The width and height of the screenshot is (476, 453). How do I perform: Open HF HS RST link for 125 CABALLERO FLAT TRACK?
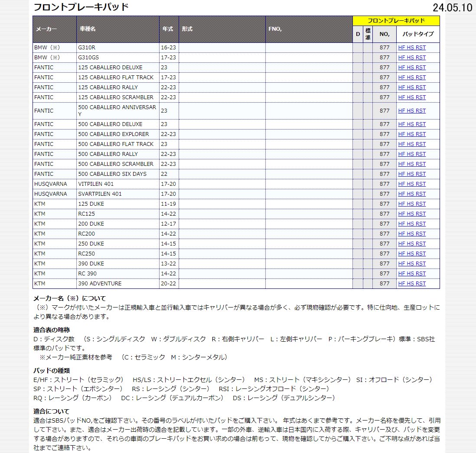click(x=412, y=78)
